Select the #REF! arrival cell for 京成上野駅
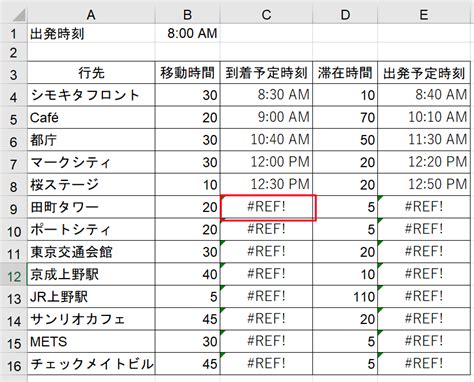This screenshot has width=474, height=382. 266,274
